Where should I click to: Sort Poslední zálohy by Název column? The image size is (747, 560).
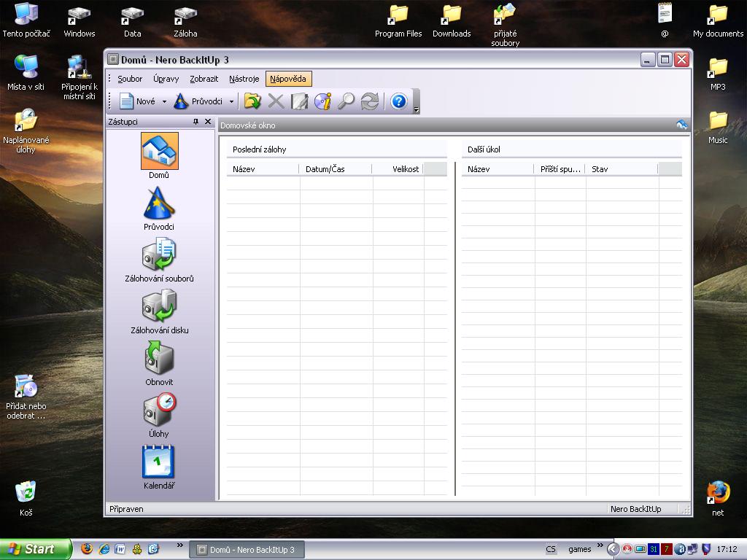click(x=263, y=169)
